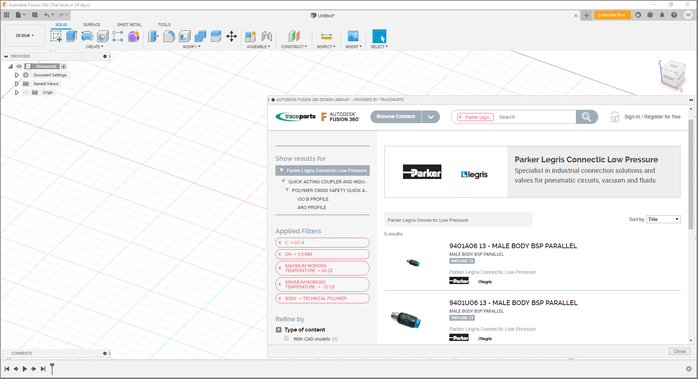
Task: Open the 9401A06 13 product thumbnail
Action: click(x=413, y=263)
